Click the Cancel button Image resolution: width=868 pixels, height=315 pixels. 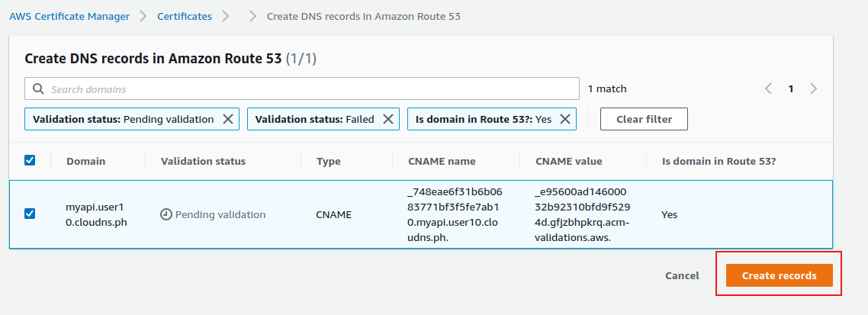click(682, 275)
